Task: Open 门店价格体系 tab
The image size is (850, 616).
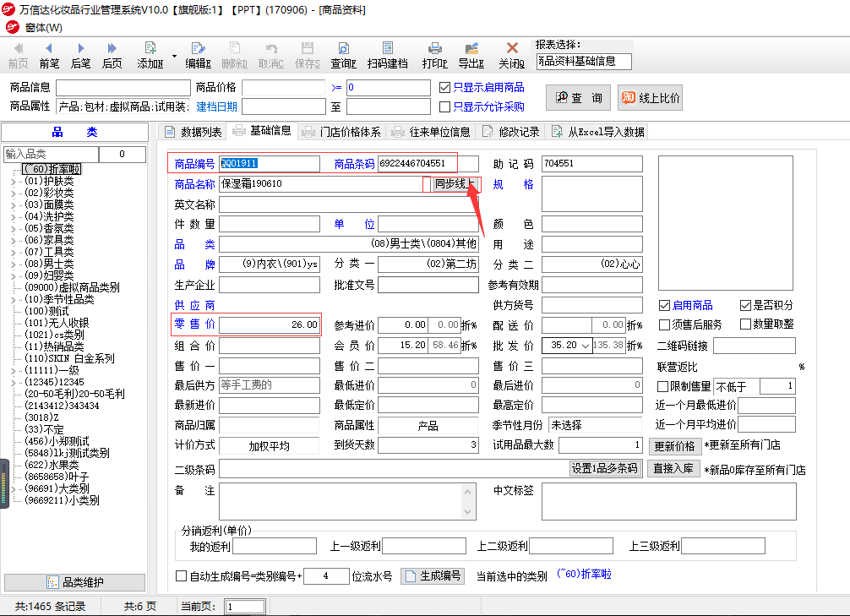Action: [x=341, y=132]
